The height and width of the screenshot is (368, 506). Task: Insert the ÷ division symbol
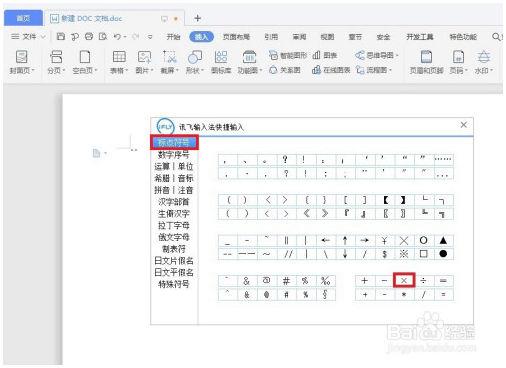tap(423, 281)
